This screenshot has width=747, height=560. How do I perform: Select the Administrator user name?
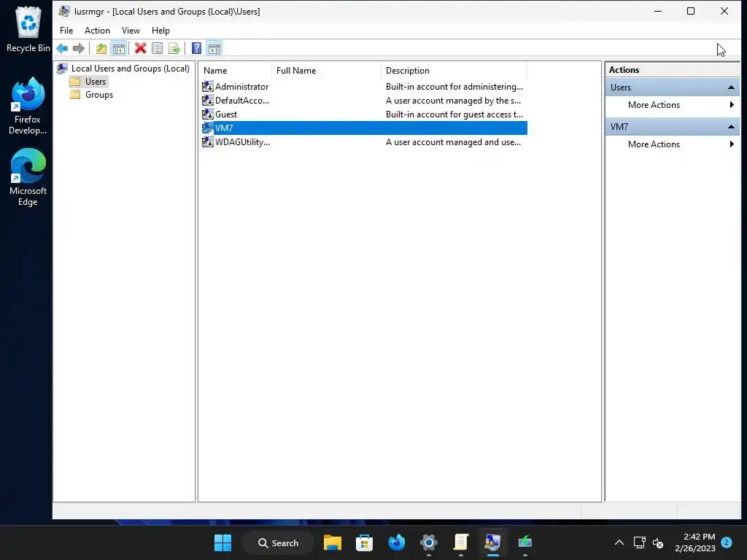click(241, 87)
